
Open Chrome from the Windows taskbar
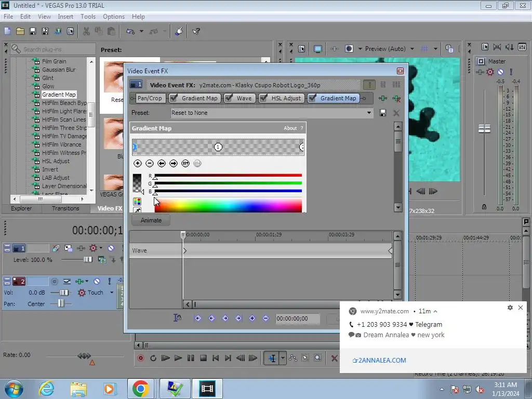(140, 389)
